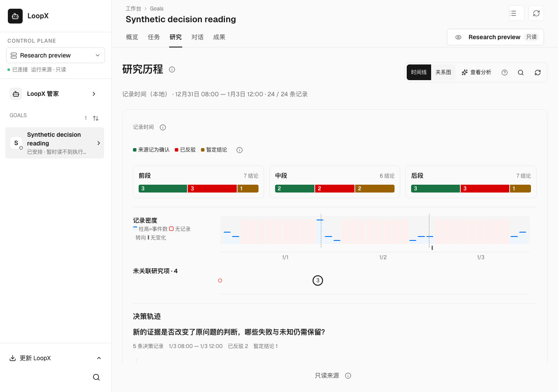Click server icon in Research preview selector
The height and width of the screenshot is (392, 558).
click(14, 55)
